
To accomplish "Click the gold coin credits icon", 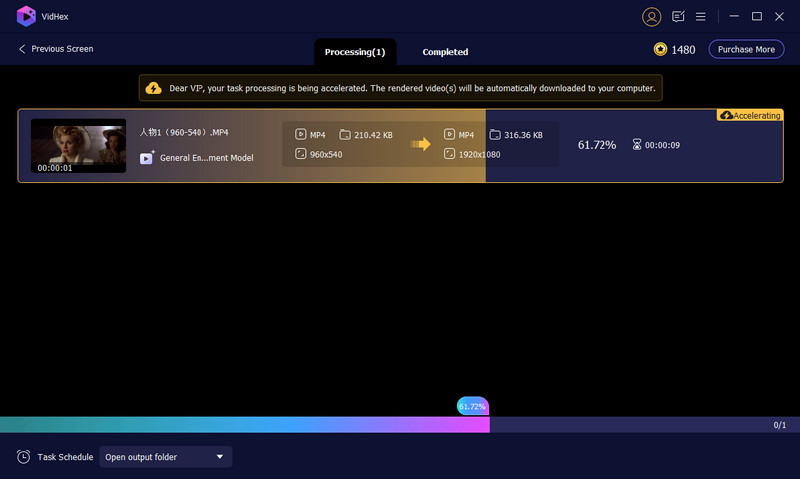I will click(x=660, y=49).
